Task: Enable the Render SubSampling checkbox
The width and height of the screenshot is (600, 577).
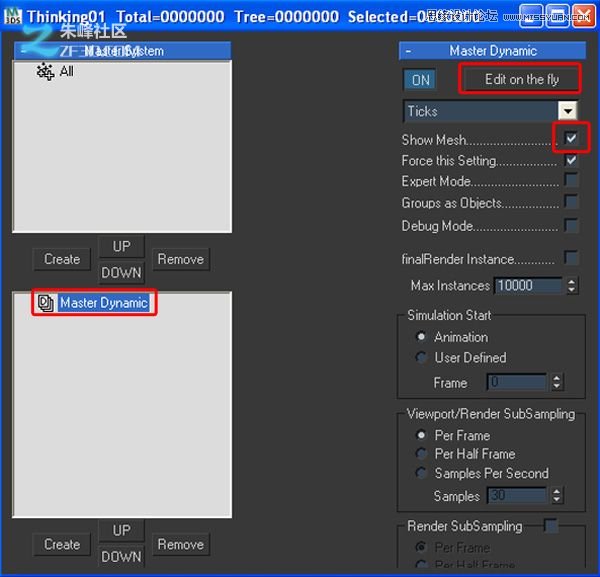Action: click(551, 525)
